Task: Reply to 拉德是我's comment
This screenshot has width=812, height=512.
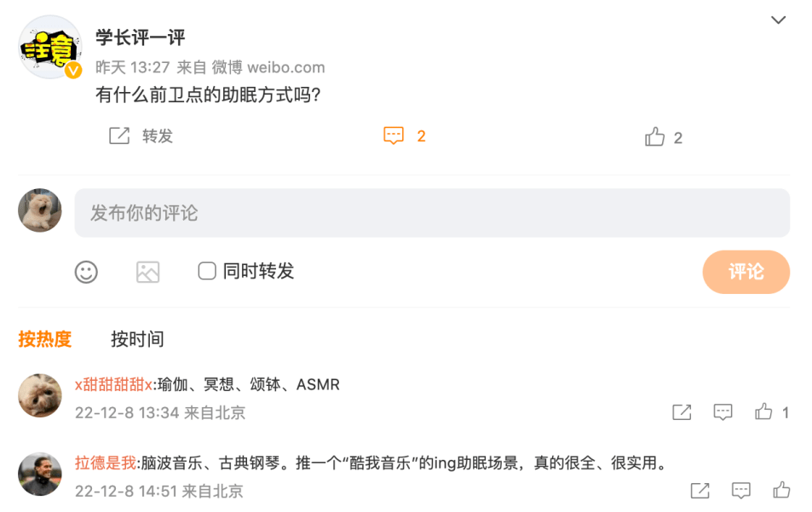Action: [741, 491]
